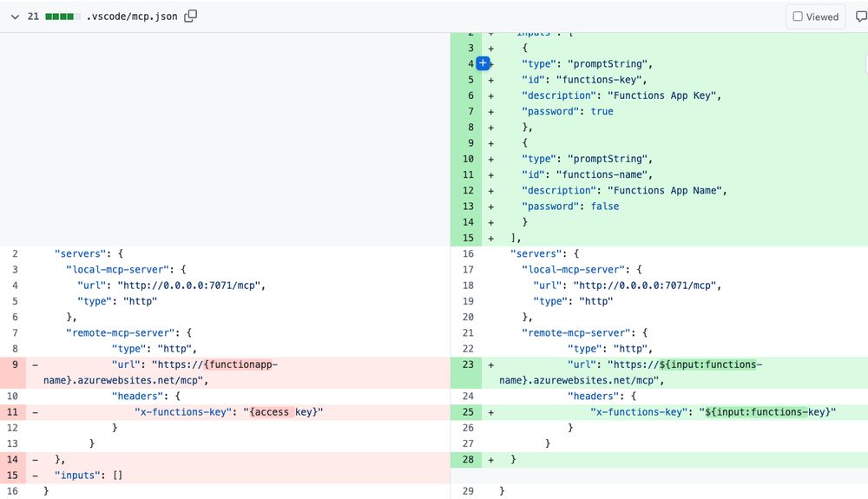Select removed line number 15 on left

(12, 476)
